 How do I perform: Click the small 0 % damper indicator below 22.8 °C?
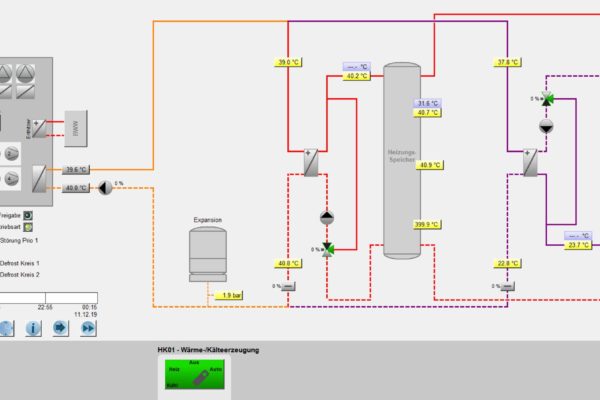(507, 286)
